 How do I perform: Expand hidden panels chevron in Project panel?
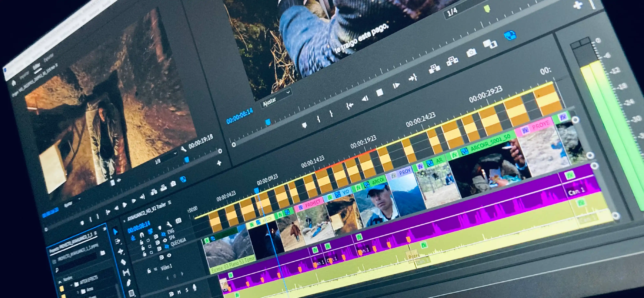pos(104,229)
